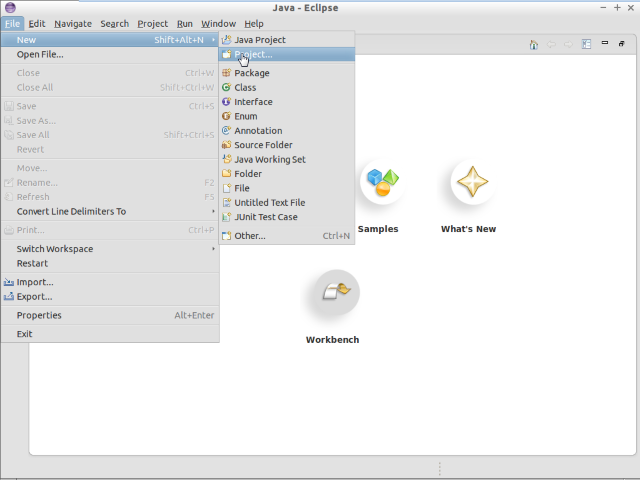Click the Untitled Text File icon entry

tap(227, 202)
